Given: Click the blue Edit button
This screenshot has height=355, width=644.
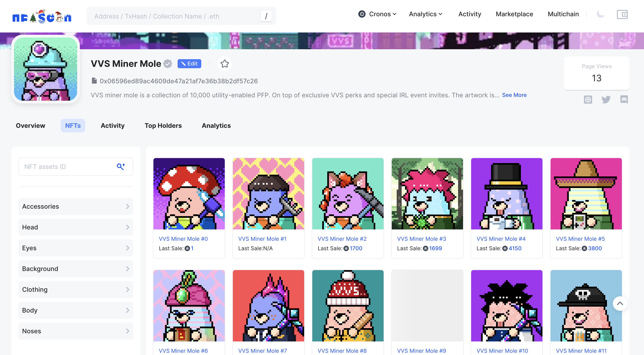Looking at the screenshot, I should point(189,64).
